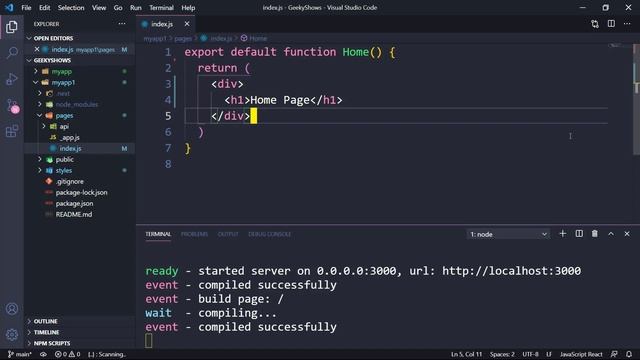Click the VS Code logo icon
Screen dimensions: 640x360
(x=9, y=7)
